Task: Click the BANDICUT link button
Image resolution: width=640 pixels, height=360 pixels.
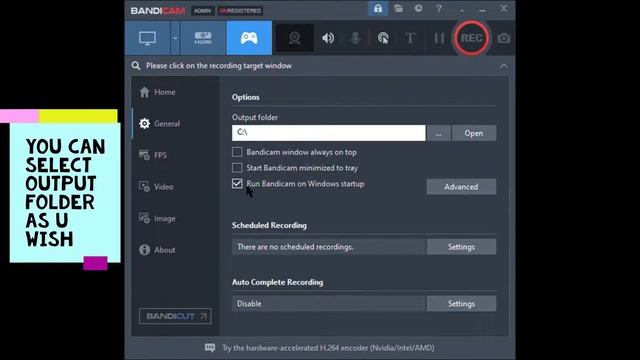Action: click(x=175, y=316)
